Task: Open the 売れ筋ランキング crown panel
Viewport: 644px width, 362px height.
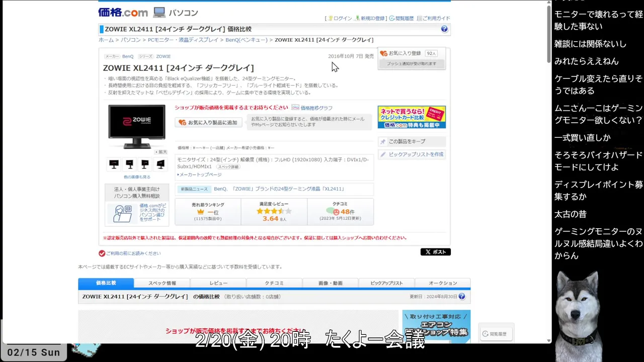Action: click(208, 211)
